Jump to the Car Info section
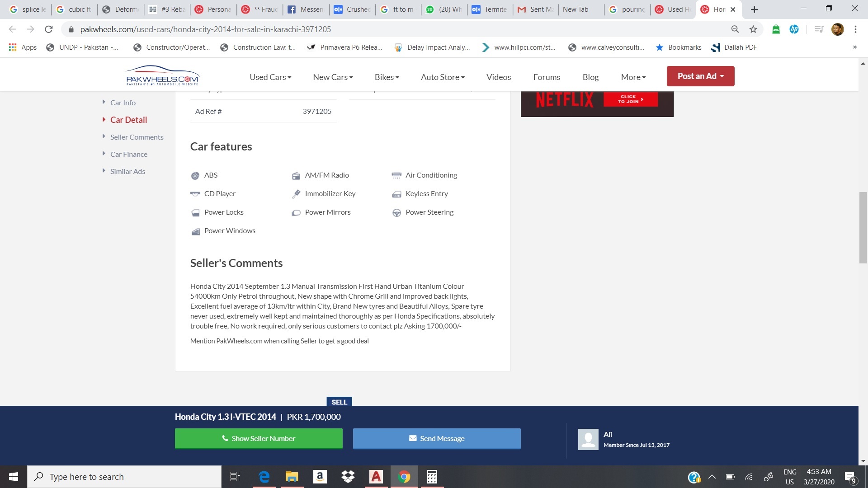Viewport: 868px width, 488px height. pos(123,103)
